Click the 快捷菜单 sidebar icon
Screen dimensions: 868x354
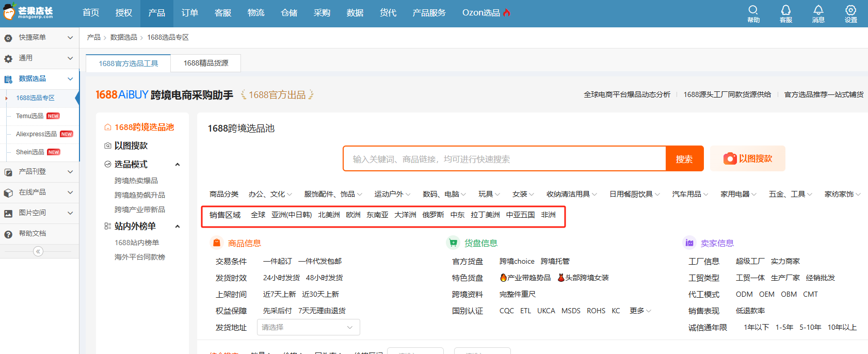click(x=8, y=38)
